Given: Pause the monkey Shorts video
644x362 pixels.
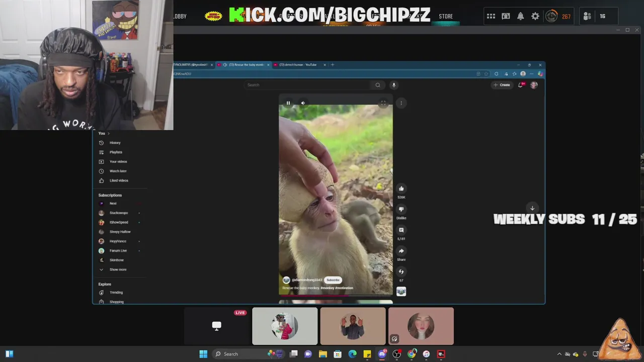Looking at the screenshot, I should tap(288, 103).
